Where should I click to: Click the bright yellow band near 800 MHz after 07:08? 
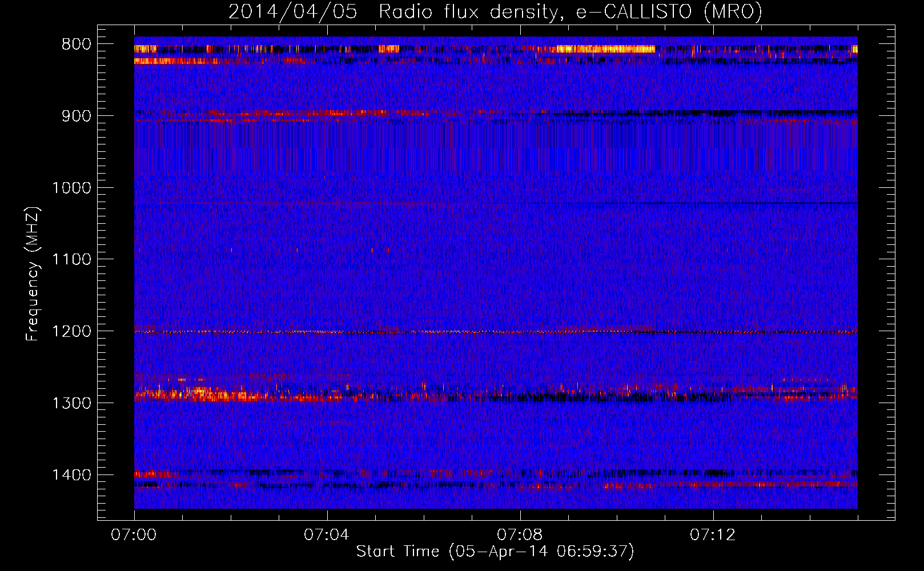pyautogui.click(x=605, y=49)
